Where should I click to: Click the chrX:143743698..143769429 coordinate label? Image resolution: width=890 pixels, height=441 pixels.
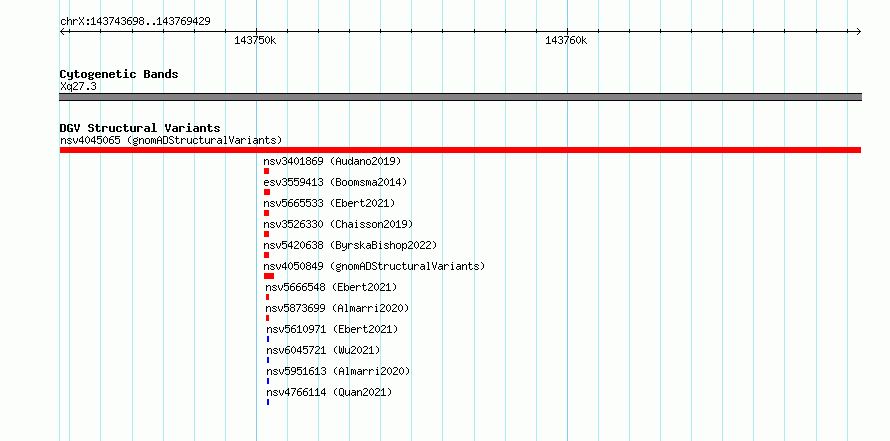click(135, 21)
